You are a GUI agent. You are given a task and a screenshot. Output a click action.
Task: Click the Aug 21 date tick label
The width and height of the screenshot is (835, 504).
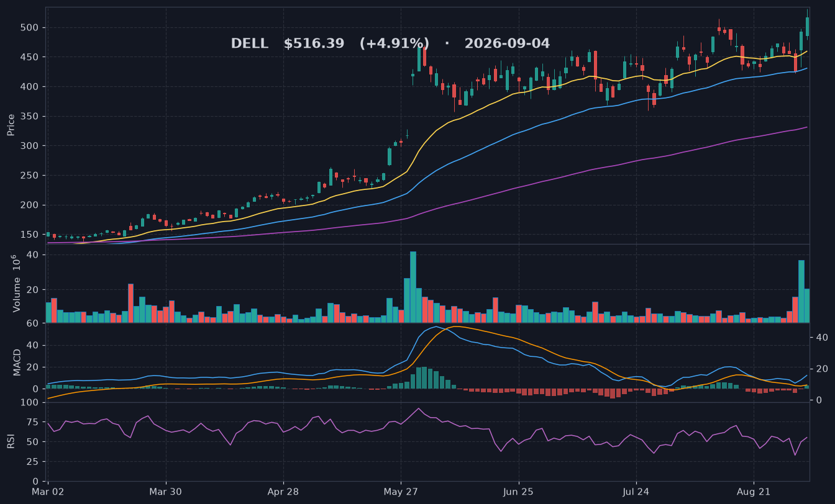coord(754,492)
